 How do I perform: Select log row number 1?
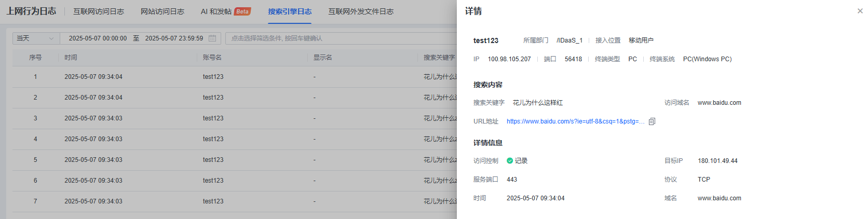[x=35, y=77]
